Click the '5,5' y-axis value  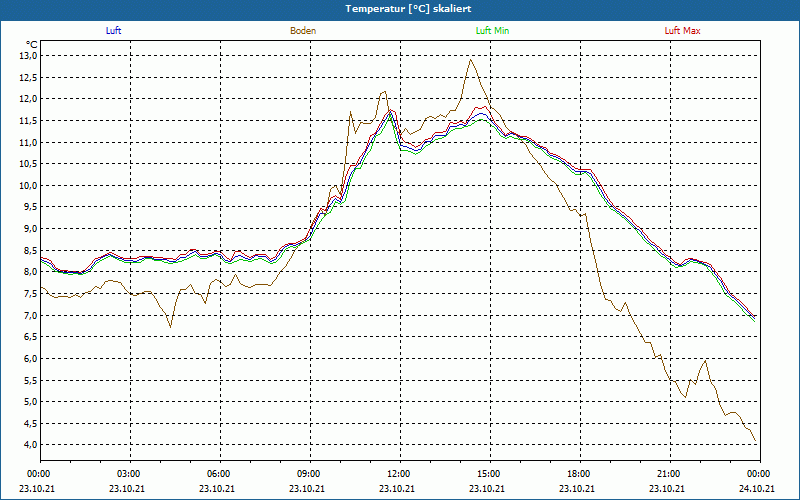pyautogui.click(x=31, y=380)
